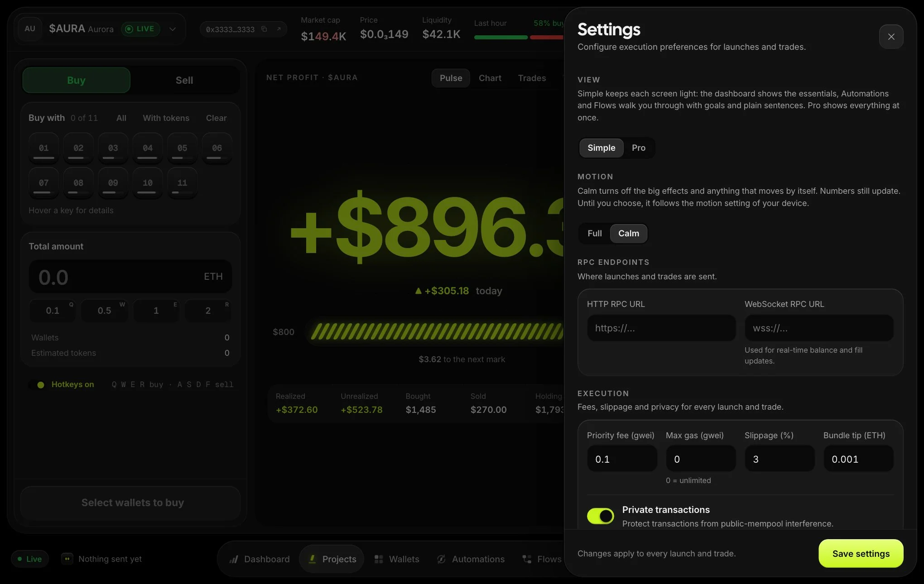Choose With tokens wallet filter
The image size is (924, 584).
click(166, 118)
